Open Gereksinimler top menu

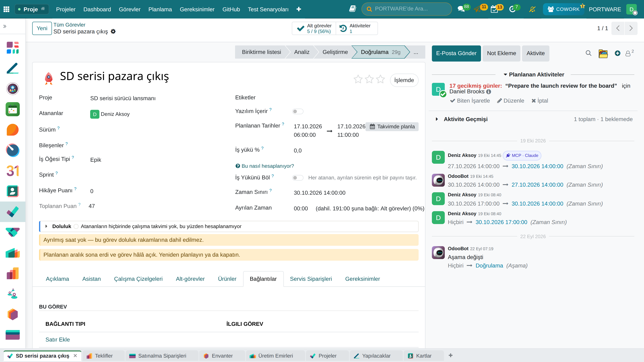click(x=197, y=9)
